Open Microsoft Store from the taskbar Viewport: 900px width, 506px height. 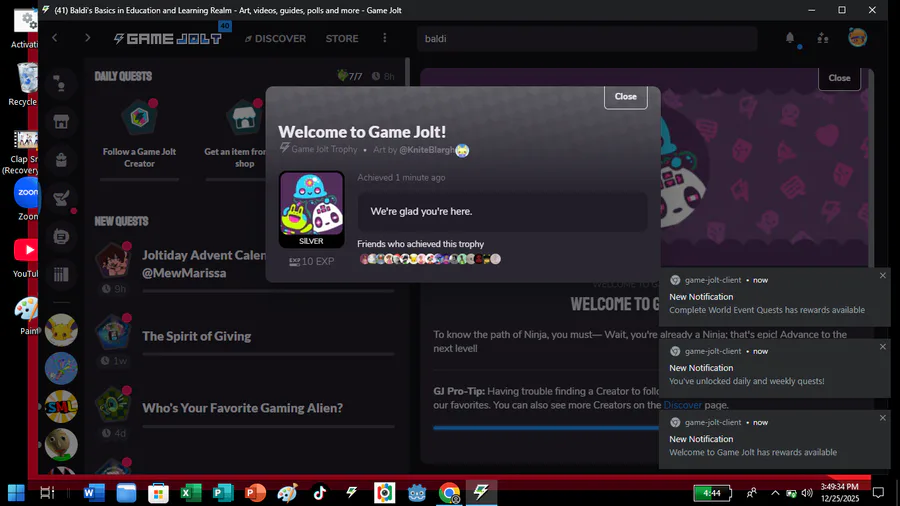[x=158, y=492]
